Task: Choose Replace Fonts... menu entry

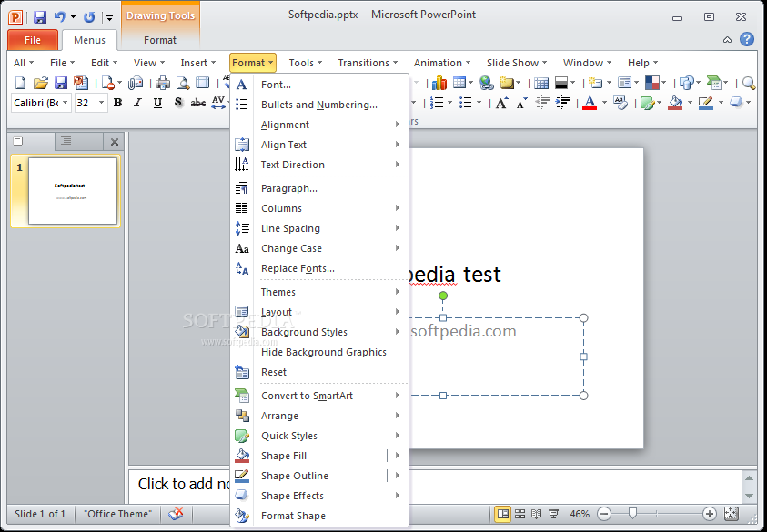Action: coord(319,268)
